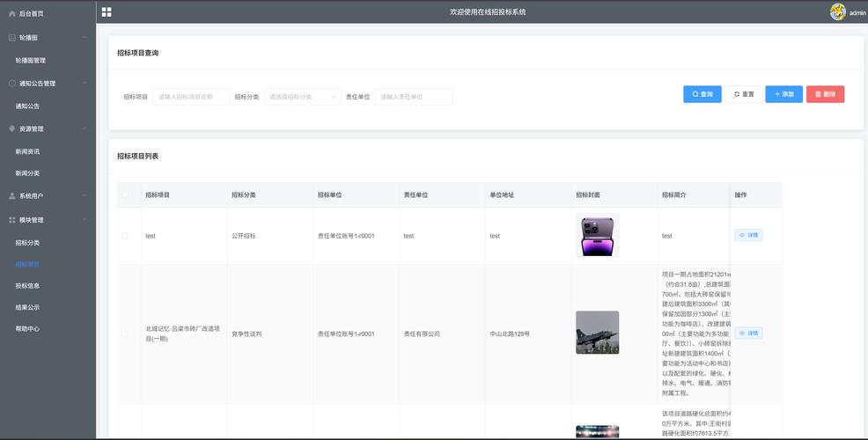Open the aircraft cover thumbnail
Image resolution: width=868 pixels, height=440 pixels.
point(598,332)
